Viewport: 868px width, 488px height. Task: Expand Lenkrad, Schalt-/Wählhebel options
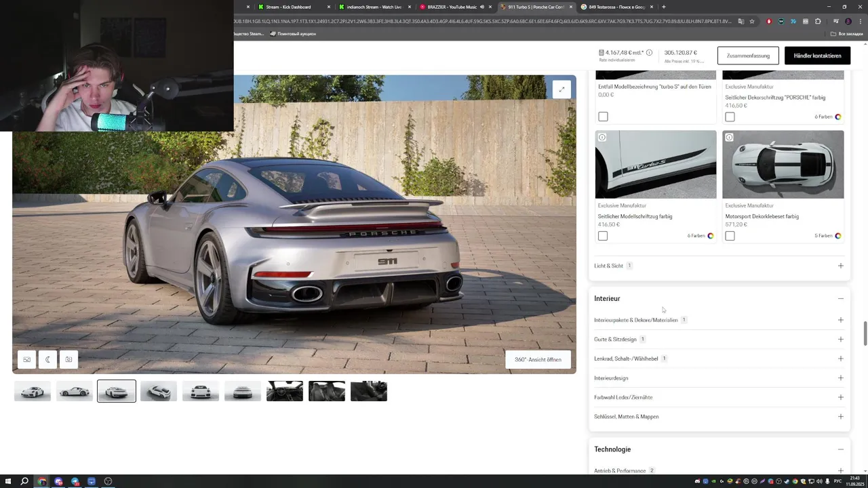pos(719,359)
